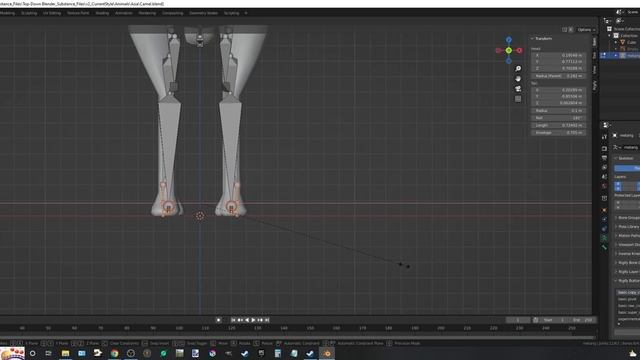Open the View Layer properties tab icon
640x360 pixels.
tap(604, 167)
